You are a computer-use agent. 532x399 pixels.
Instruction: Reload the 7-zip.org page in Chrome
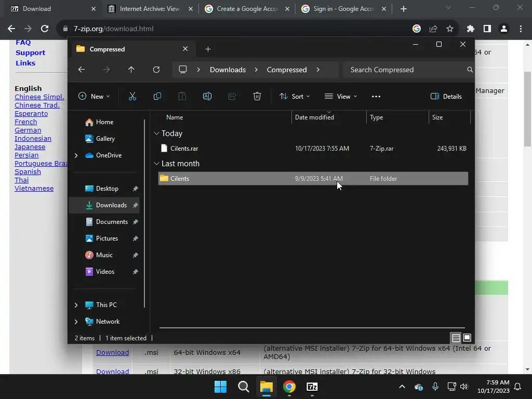point(45,29)
